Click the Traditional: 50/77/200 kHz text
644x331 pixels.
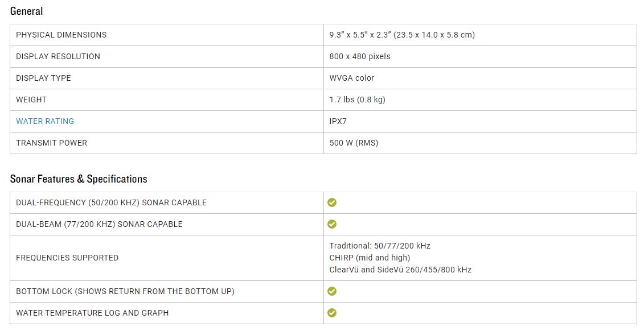pyautogui.click(x=380, y=246)
